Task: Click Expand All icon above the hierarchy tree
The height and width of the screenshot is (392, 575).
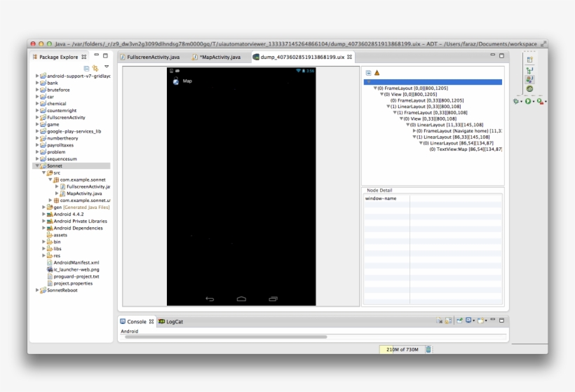Action: tap(368, 72)
